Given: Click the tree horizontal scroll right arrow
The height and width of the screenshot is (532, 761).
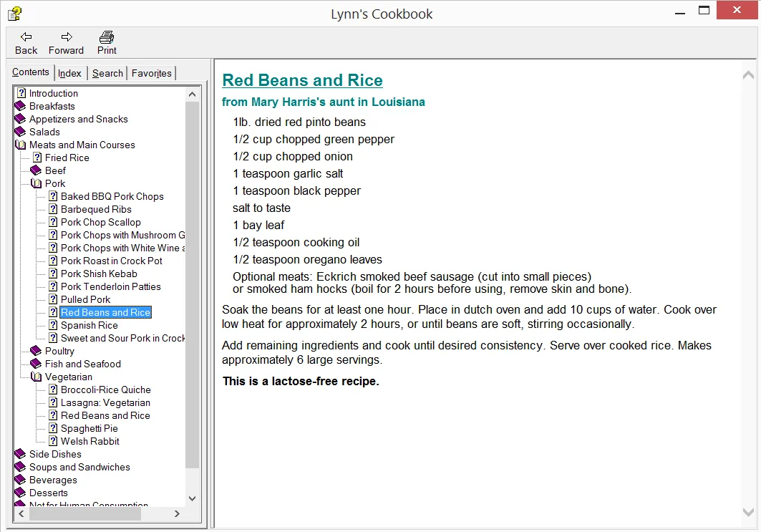Looking at the screenshot, I should [177, 513].
